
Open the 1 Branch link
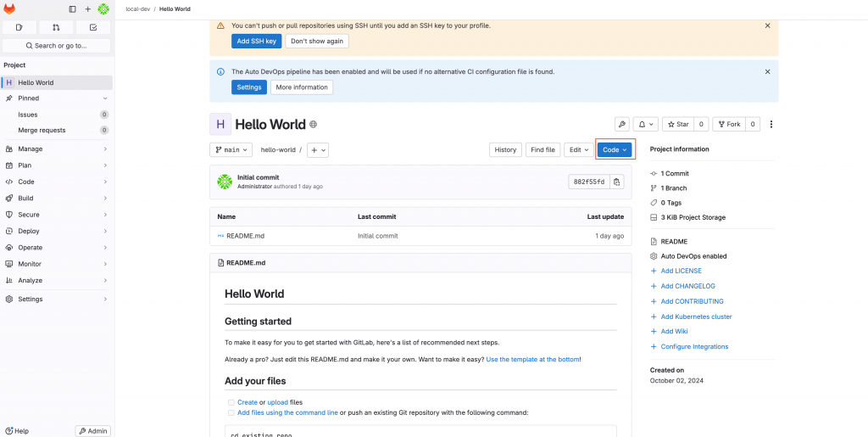[674, 188]
